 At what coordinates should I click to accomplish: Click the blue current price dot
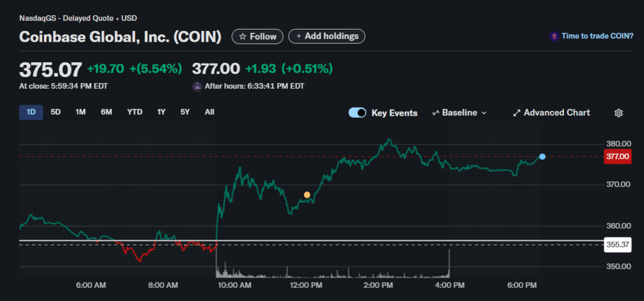[x=542, y=157]
